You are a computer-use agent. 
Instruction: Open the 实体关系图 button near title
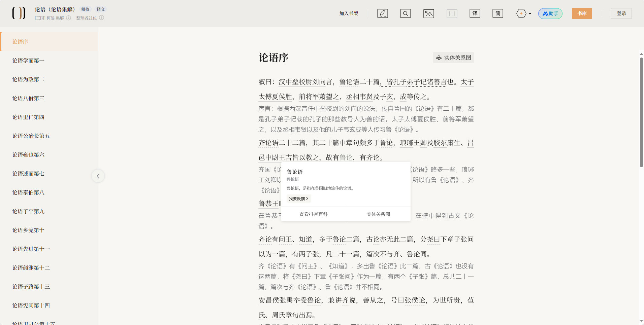point(453,58)
